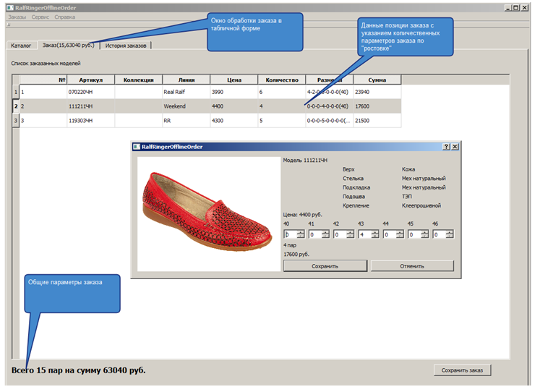Click the "?" help button in dialog title bar

click(446, 147)
